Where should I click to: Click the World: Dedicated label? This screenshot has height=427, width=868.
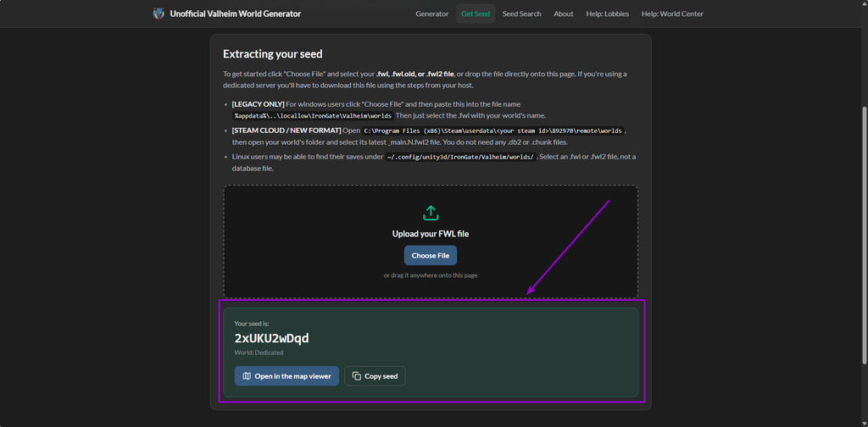coord(259,352)
